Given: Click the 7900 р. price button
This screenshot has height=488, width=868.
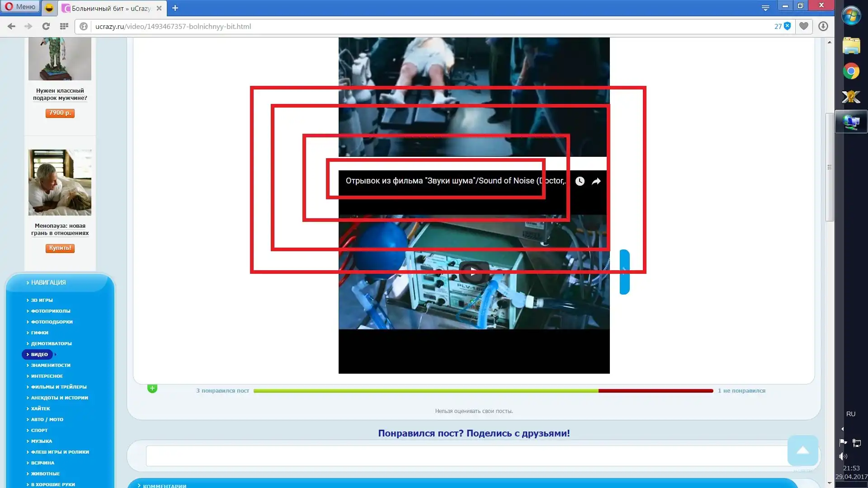Looking at the screenshot, I should (60, 113).
